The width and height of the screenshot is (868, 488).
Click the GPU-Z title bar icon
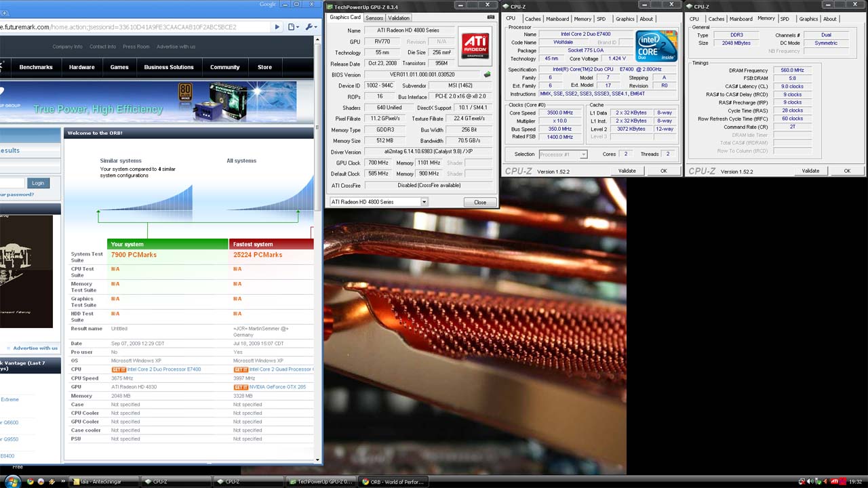click(330, 7)
